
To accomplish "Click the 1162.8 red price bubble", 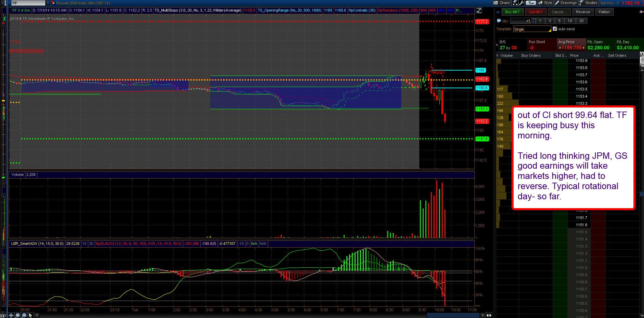I will click(482, 79).
